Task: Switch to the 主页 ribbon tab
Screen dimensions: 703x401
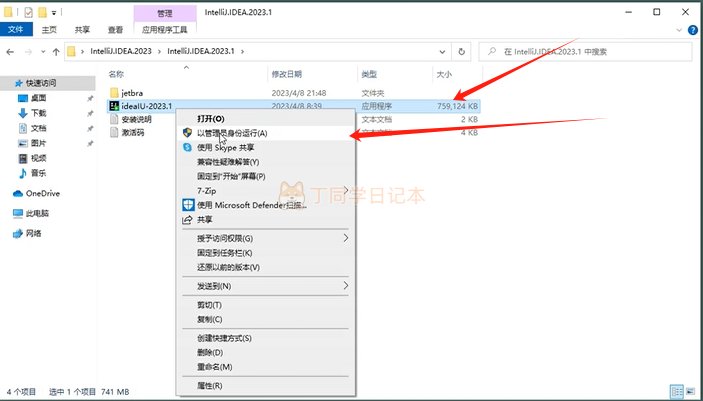Action: [x=49, y=30]
